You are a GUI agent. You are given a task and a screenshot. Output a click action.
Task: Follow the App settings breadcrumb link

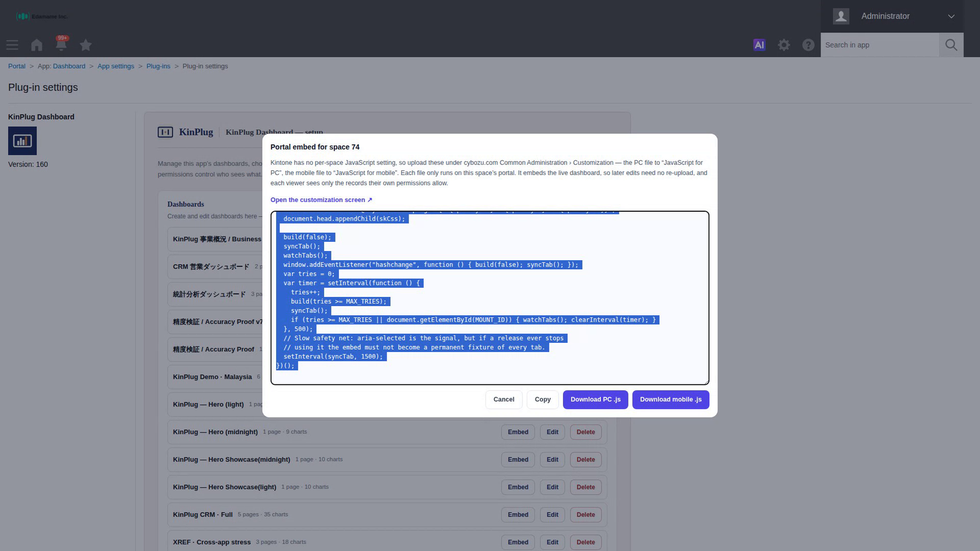point(116,66)
